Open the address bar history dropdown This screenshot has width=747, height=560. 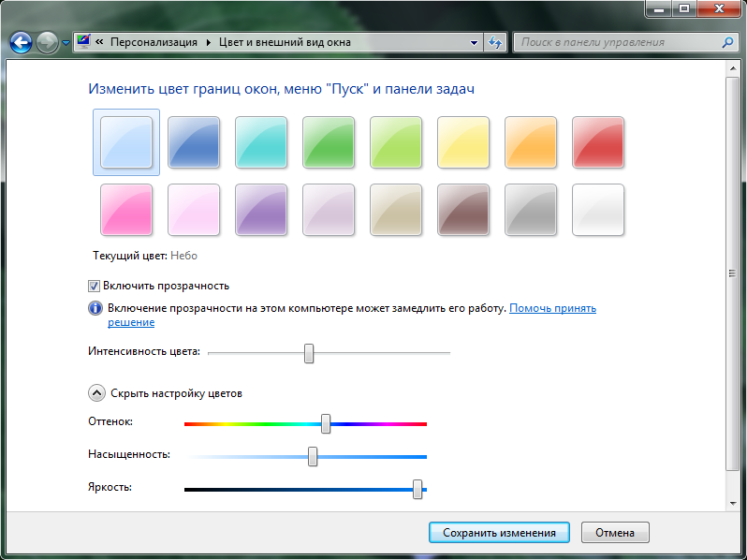pyautogui.click(x=474, y=42)
